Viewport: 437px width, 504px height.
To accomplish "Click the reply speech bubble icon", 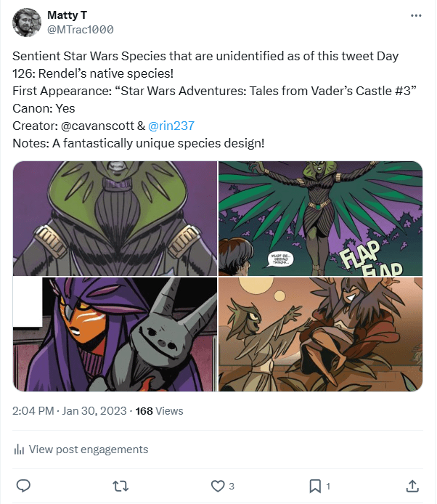I will pyautogui.click(x=23, y=485).
